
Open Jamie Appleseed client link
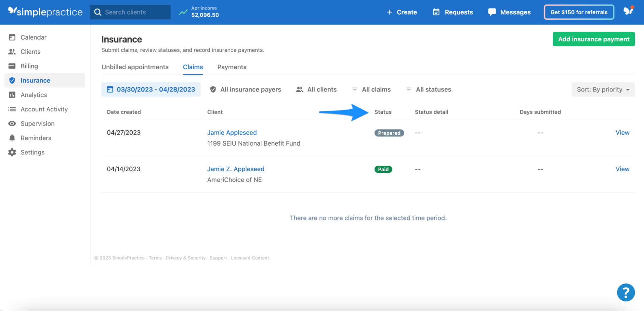[232, 133]
